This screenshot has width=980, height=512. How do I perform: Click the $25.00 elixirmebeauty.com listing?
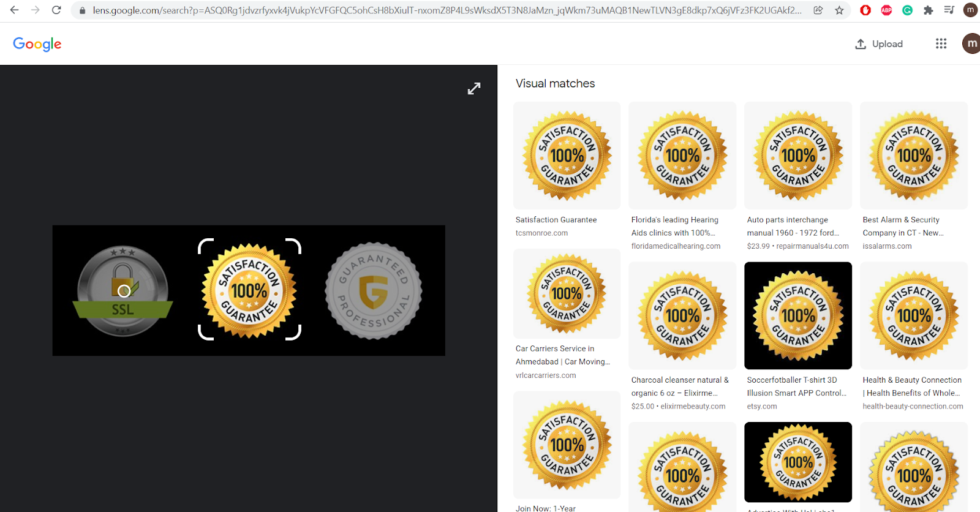coord(678,406)
